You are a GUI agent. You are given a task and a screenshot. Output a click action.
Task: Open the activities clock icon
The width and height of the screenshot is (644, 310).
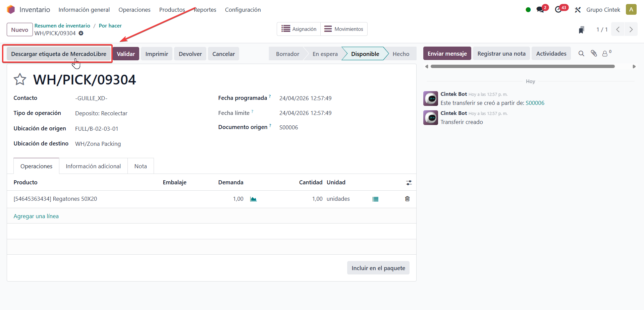558,10
